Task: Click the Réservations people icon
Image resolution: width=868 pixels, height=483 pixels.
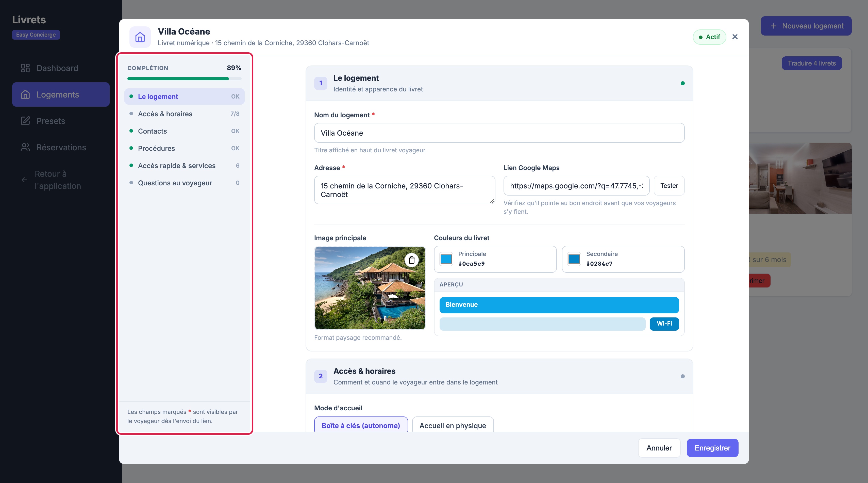Action: coord(25,147)
